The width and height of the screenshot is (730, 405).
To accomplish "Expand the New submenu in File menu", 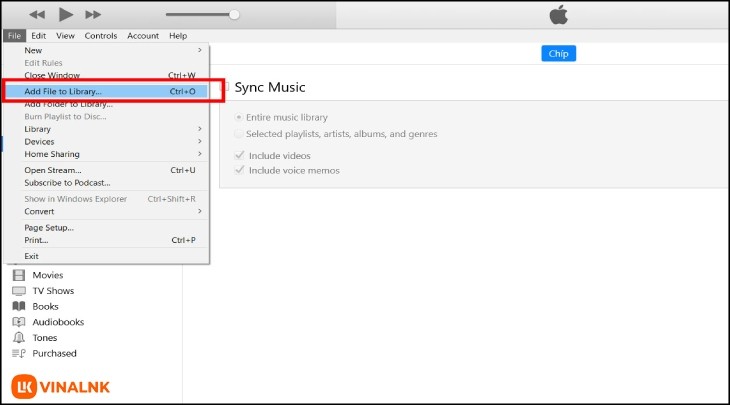I will (x=199, y=50).
